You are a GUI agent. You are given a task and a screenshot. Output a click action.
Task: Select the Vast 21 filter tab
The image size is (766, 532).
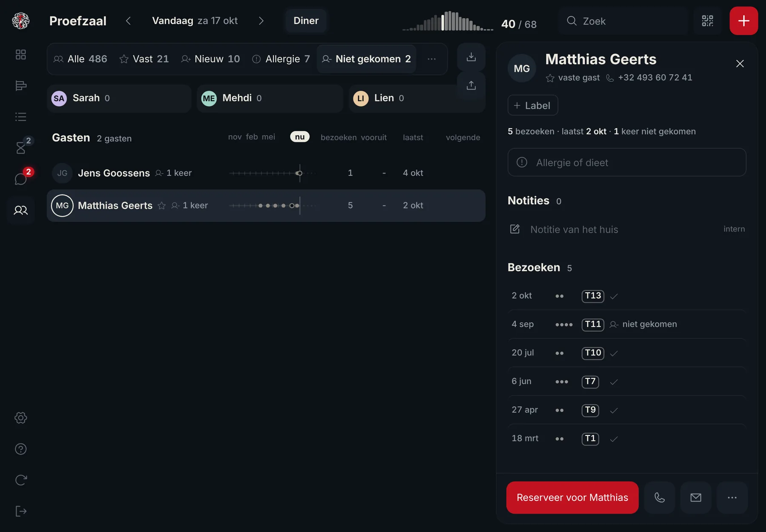click(144, 59)
